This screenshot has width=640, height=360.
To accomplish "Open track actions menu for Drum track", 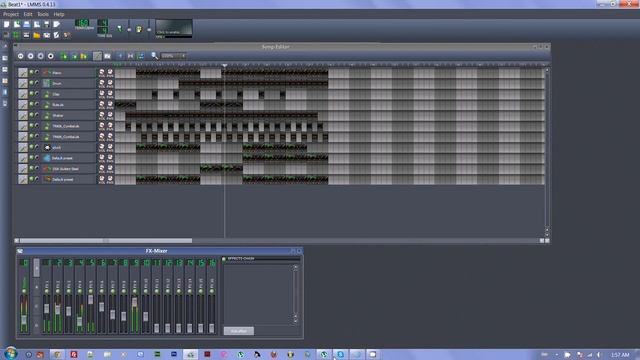I will pos(23,83).
